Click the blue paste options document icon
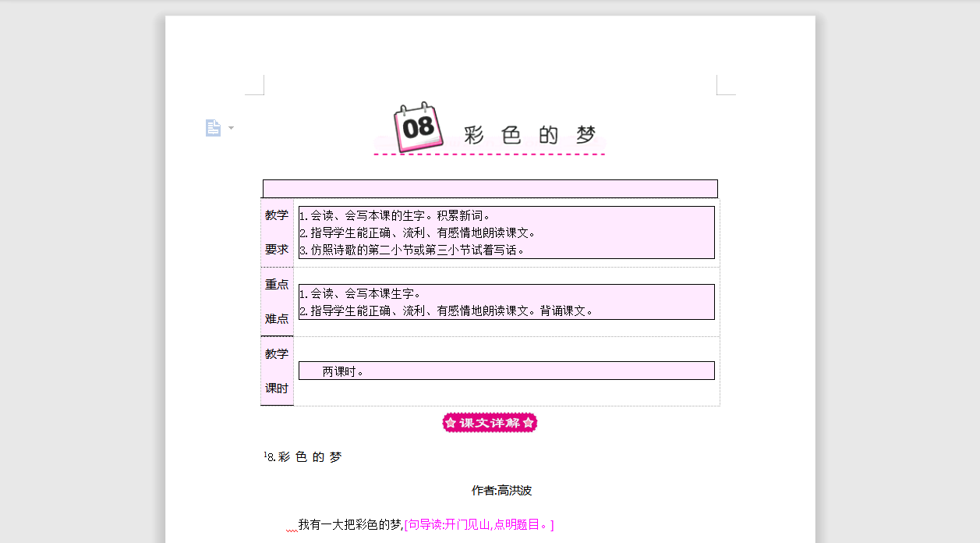This screenshot has width=980, height=543. coord(214,127)
